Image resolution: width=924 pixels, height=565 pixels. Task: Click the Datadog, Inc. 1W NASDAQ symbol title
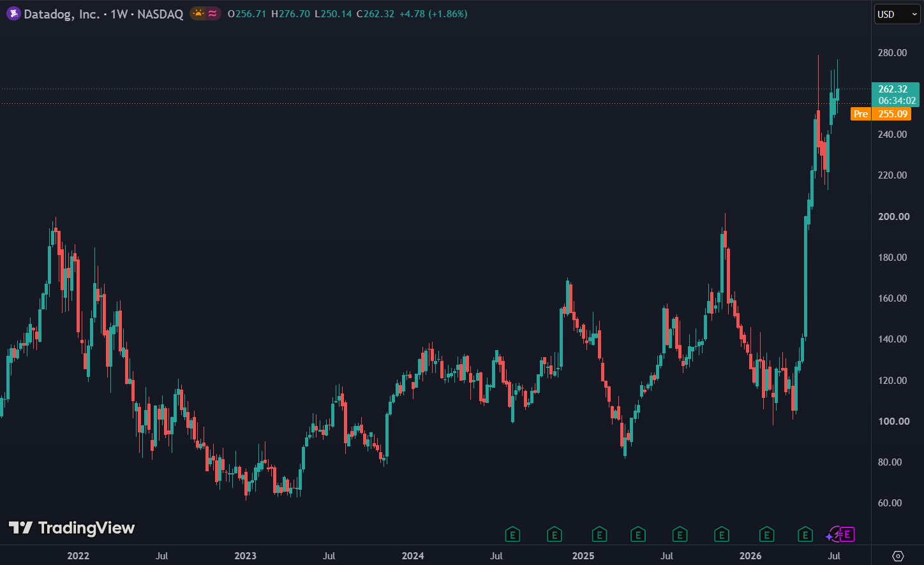[x=103, y=13]
